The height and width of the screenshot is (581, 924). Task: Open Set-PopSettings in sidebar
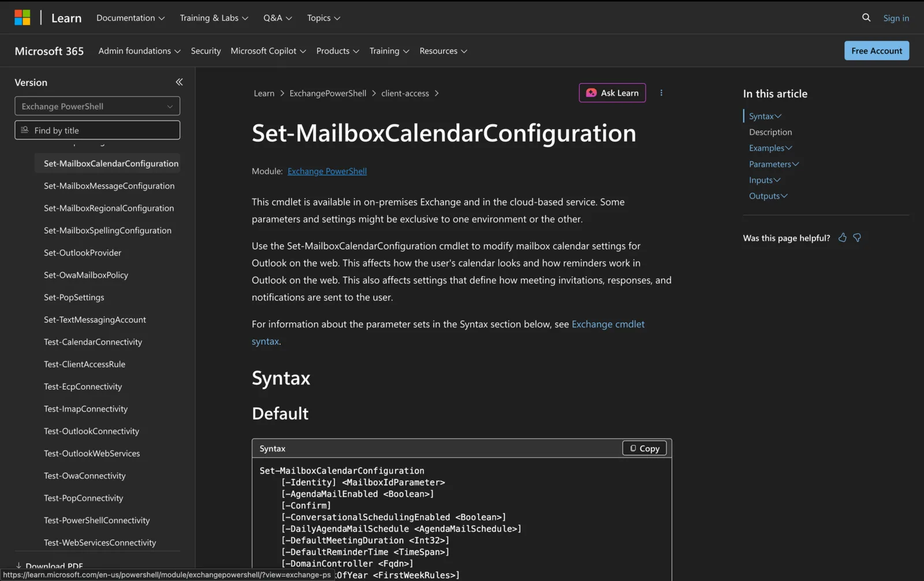[x=74, y=297]
